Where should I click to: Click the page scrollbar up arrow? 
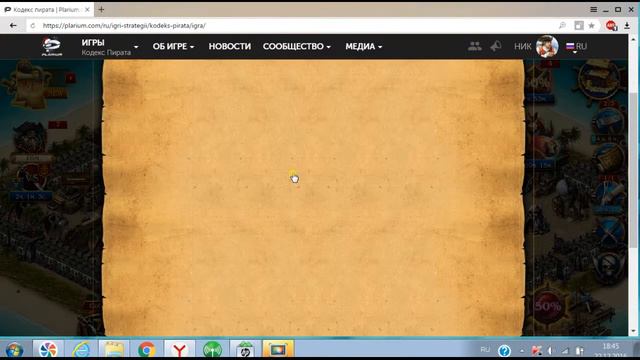[633, 40]
